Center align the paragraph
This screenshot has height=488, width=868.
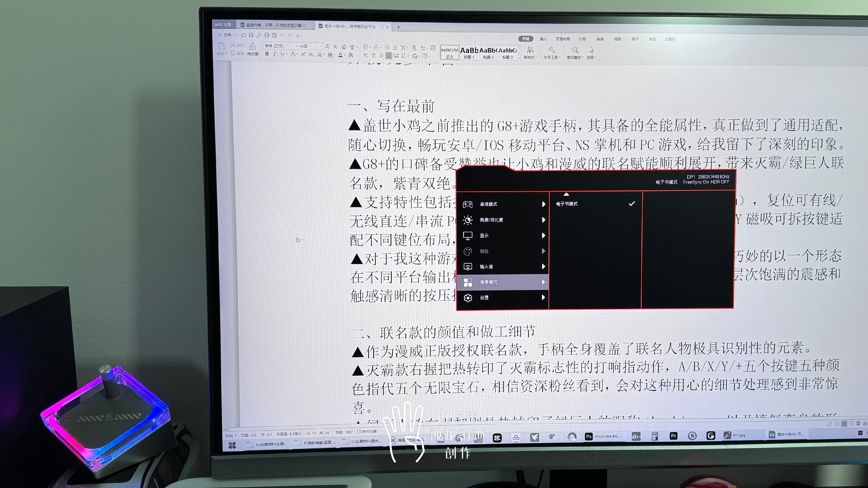[373, 55]
